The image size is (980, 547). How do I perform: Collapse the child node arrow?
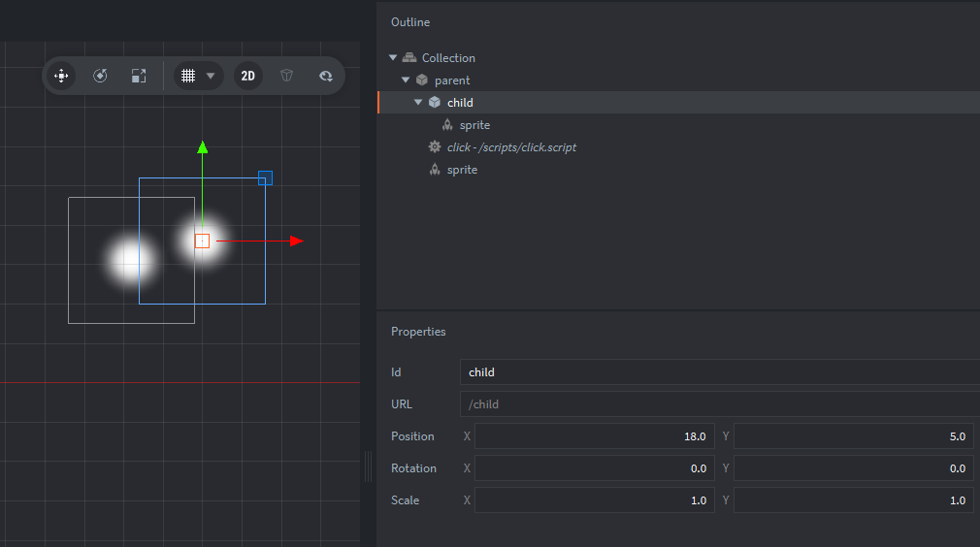pyautogui.click(x=418, y=103)
